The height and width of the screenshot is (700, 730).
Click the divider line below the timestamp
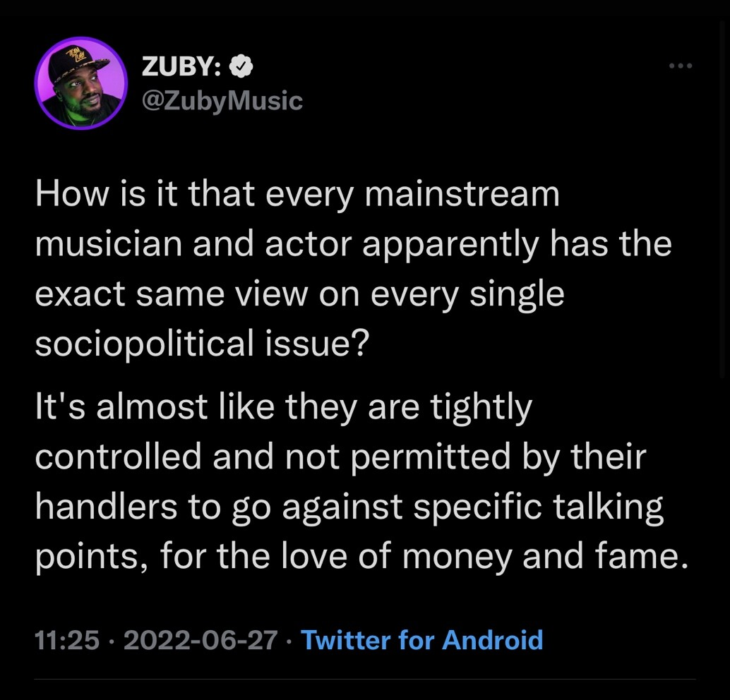coord(365,680)
